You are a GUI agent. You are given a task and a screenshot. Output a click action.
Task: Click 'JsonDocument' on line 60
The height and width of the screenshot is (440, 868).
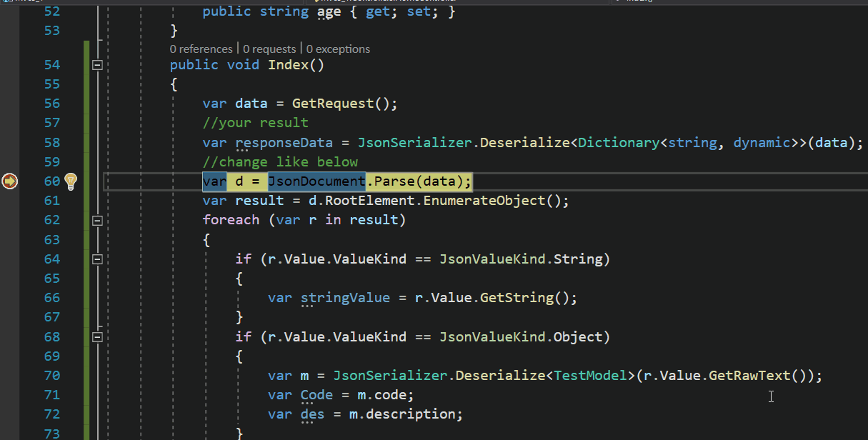316,181
